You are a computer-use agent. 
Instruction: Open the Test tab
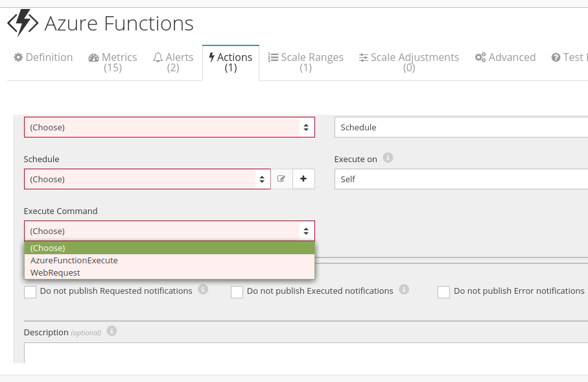point(569,58)
